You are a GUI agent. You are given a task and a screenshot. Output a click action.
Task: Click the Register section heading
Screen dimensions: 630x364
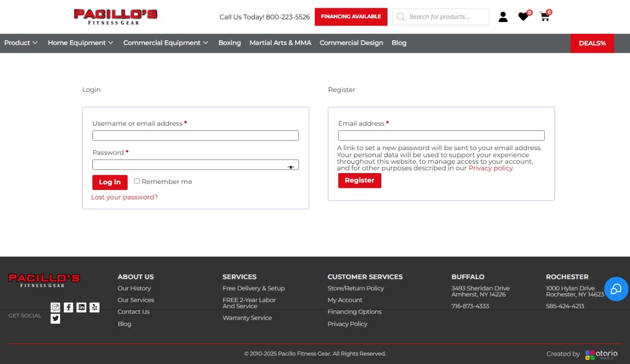[x=342, y=90]
